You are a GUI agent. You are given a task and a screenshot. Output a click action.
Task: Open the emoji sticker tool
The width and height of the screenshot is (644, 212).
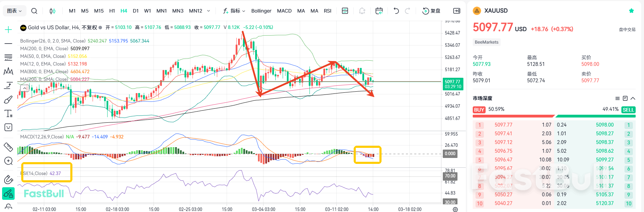(x=8, y=127)
